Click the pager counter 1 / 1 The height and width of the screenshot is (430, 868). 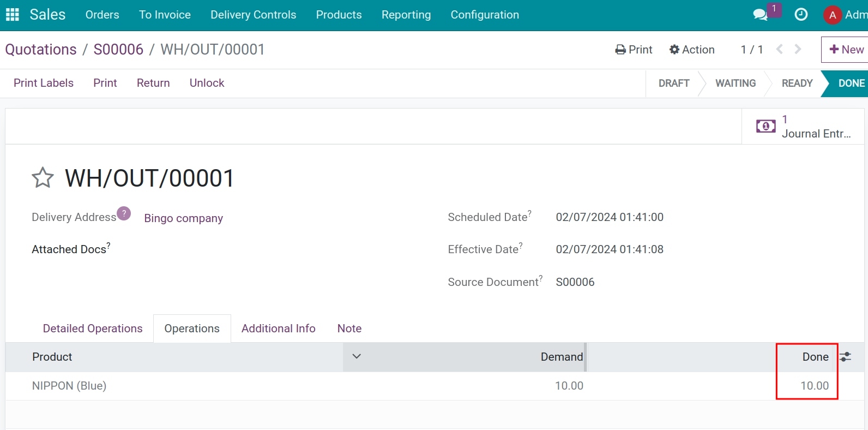pyautogui.click(x=752, y=50)
